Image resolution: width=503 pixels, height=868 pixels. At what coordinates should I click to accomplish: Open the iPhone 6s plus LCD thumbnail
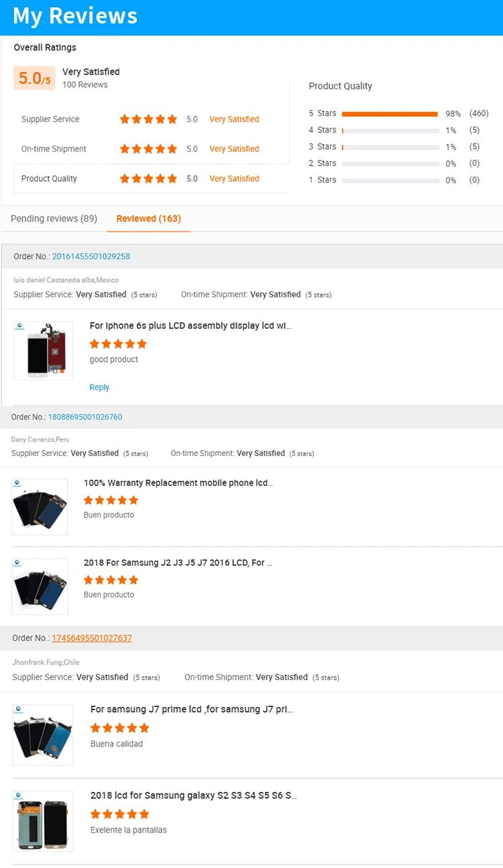(x=43, y=350)
